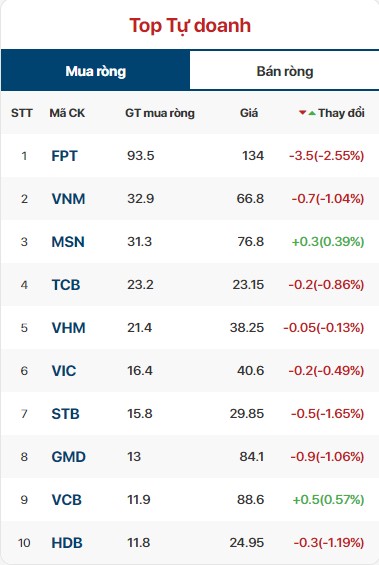Open the VNM stock code

pos(68,199)
